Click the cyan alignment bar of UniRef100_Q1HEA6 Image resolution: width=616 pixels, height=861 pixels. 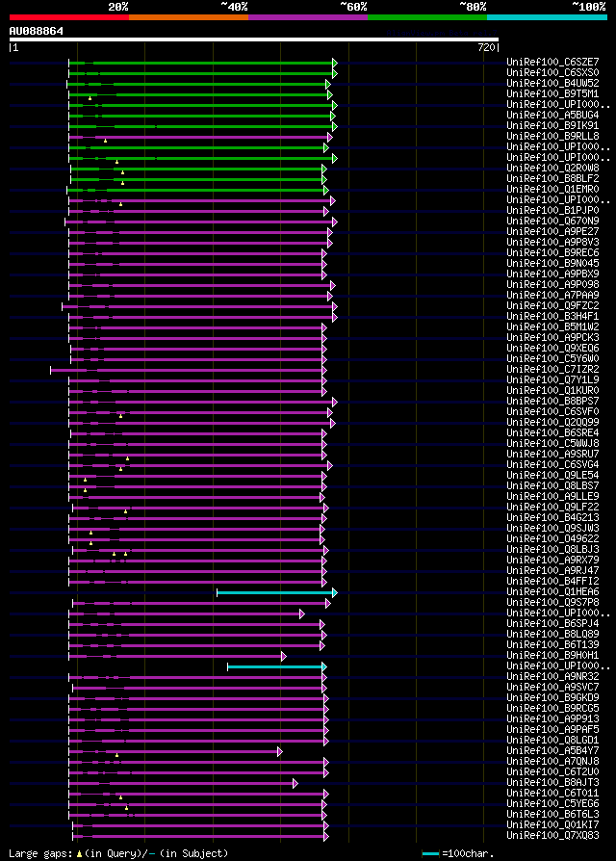coord(275,593)
